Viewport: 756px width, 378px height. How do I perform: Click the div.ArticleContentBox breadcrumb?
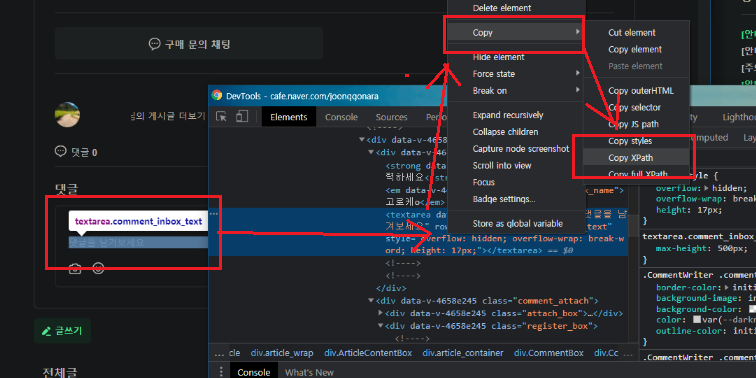368,353
